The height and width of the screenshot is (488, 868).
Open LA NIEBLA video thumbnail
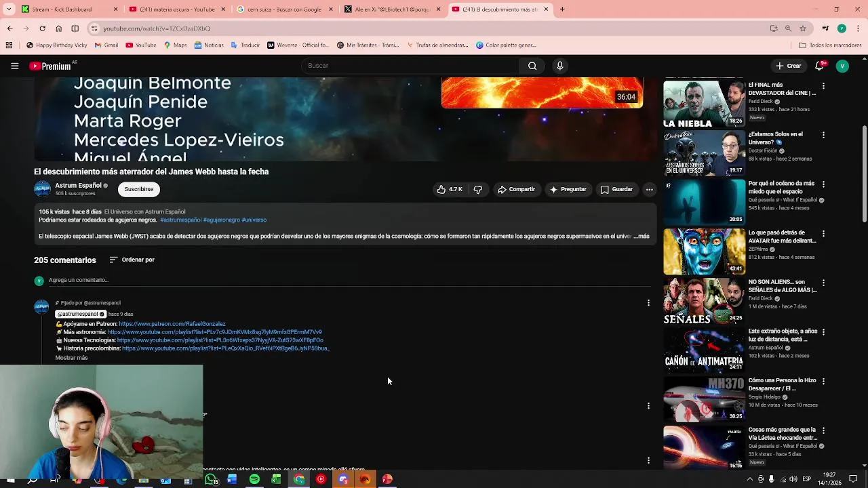click(704, 104)
